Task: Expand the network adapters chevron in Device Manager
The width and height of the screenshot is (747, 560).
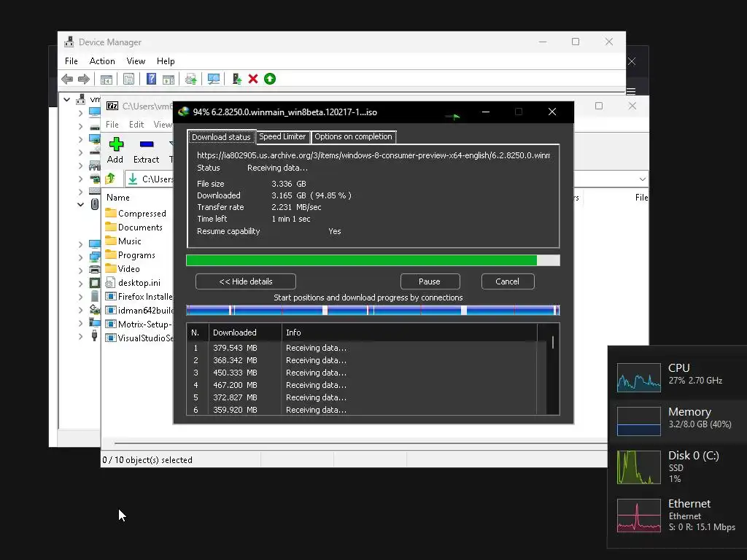Action: point(80,257)
